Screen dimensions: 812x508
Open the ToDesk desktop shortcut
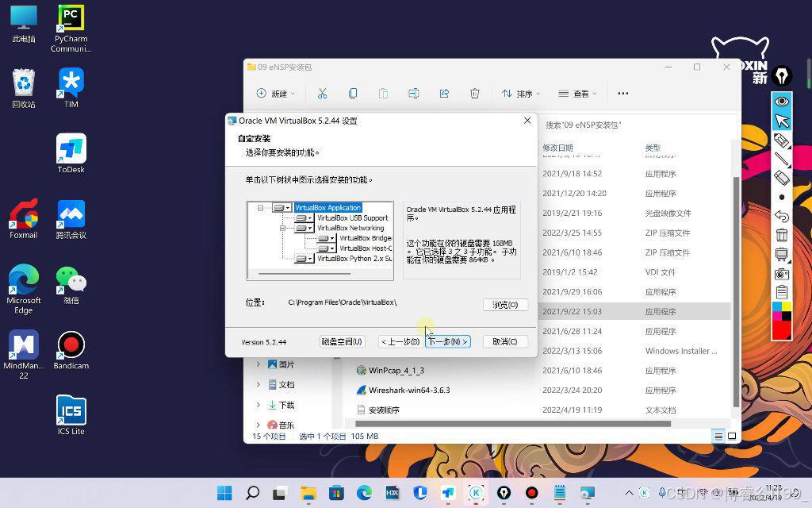coord(71,153)
